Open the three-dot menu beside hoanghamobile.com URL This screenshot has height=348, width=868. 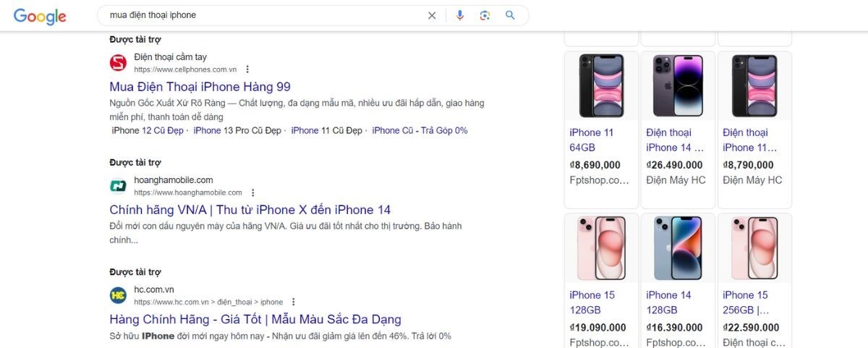click(252, 192)
